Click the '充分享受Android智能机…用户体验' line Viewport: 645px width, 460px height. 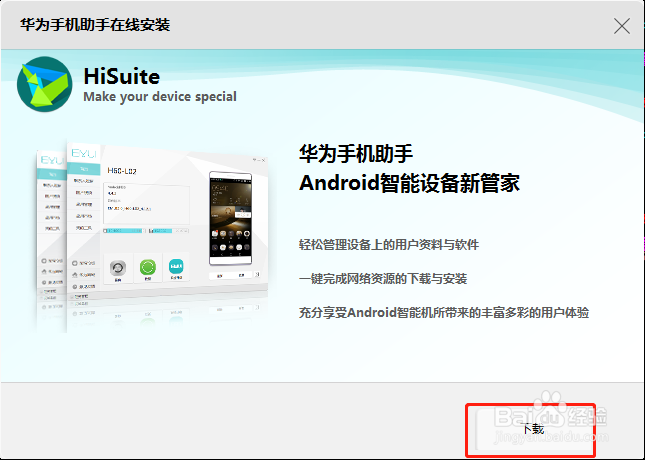pyautogui.click(x=444, y=313)
